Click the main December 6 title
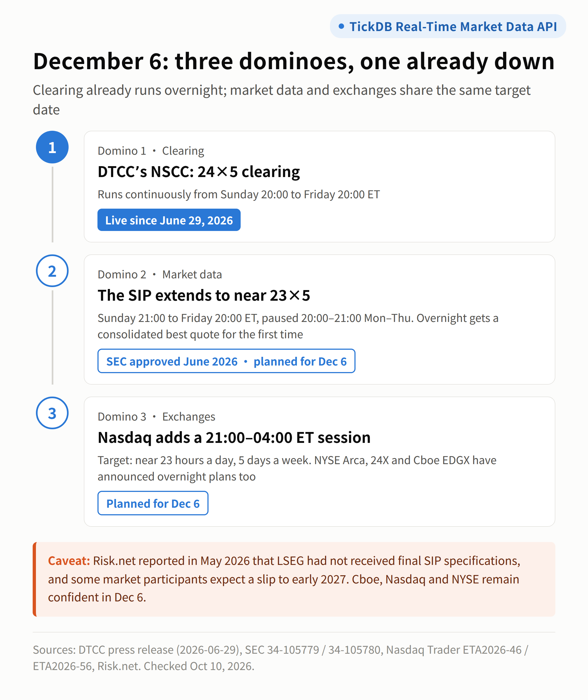This screenshot has width=588, height=700. tap(294, 61)
